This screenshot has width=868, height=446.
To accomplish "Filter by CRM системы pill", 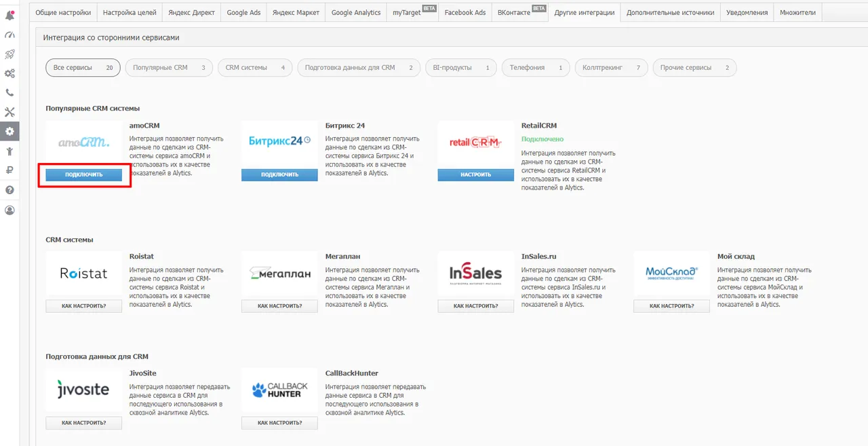I will point(256,68).
